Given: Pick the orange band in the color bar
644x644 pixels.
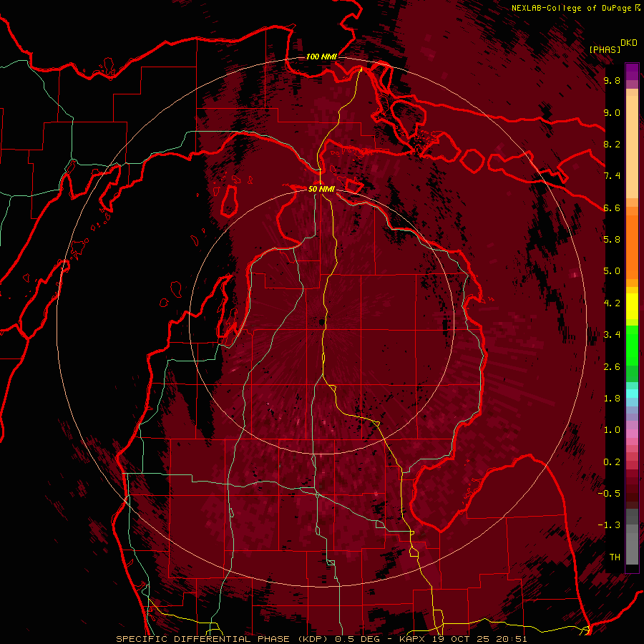Looking at the screenshot, I should (x=632, y=246).
